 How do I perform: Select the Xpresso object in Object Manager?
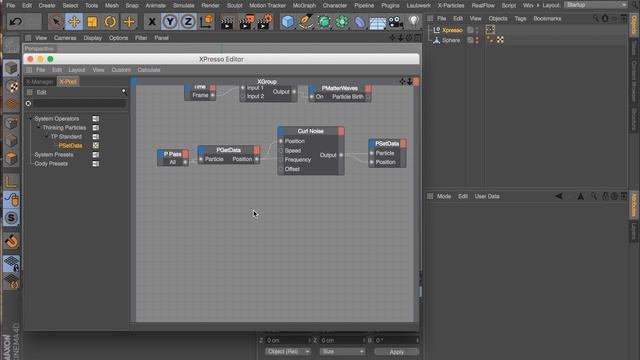(452, 30)
